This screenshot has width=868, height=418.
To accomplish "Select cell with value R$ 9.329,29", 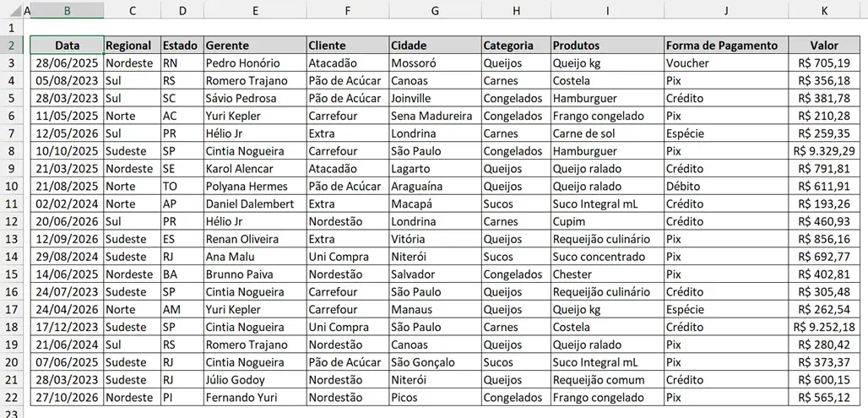I will [x=824, y=151].
